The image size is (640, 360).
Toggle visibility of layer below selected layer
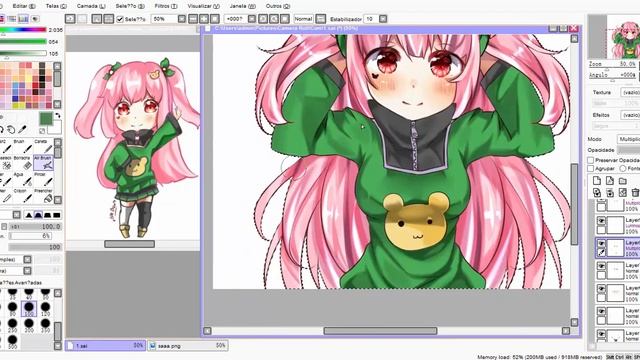tap(601, 266)
